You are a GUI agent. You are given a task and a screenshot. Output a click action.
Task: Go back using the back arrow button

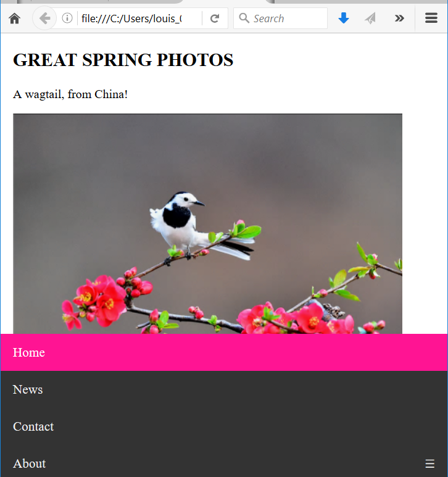[44, 19]
